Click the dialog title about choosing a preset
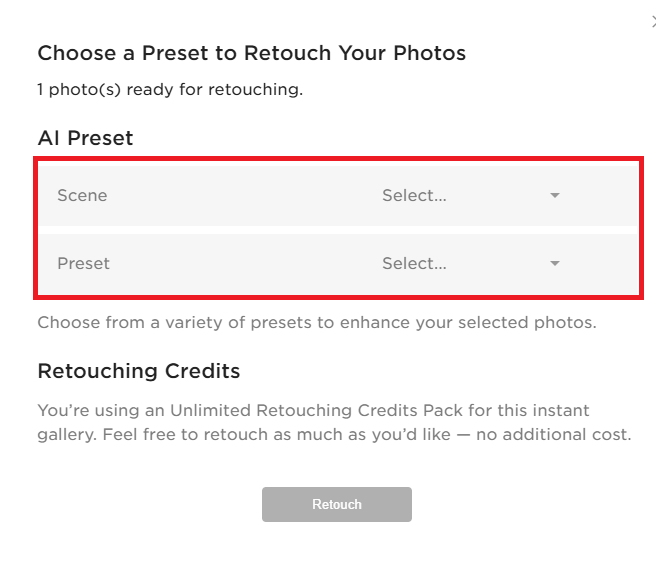This screenshot has height=562, width=656. tap(252, 53)
